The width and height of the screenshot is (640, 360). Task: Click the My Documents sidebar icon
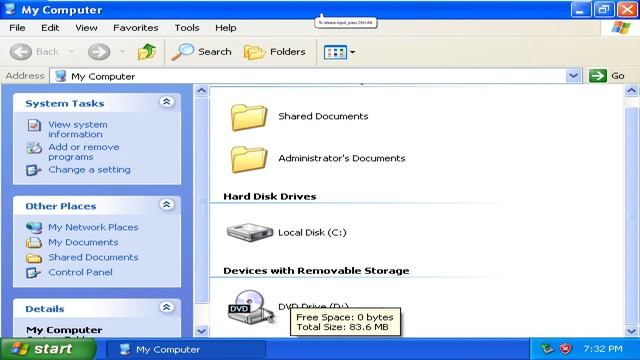(34, 242)
